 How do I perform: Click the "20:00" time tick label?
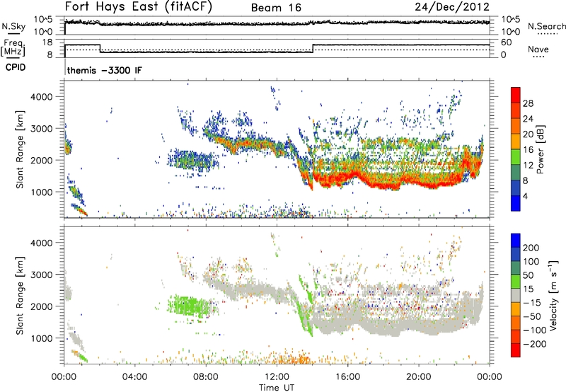click(418, 377)
